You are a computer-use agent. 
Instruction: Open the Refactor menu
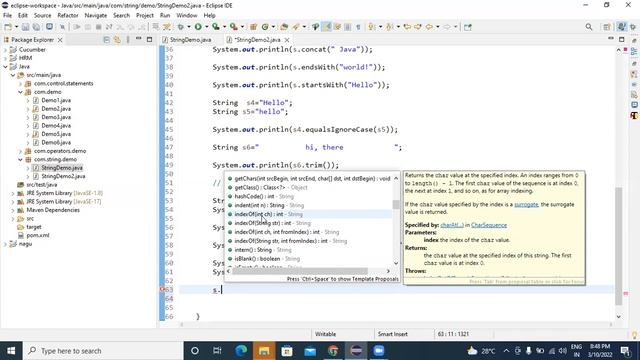pyautogui.click(x=68, y=16)
